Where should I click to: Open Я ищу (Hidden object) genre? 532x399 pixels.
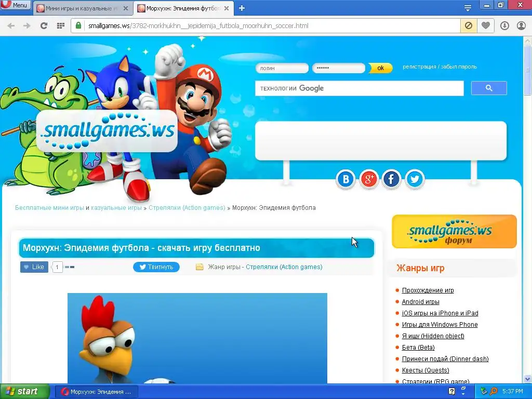coord(433,336)
